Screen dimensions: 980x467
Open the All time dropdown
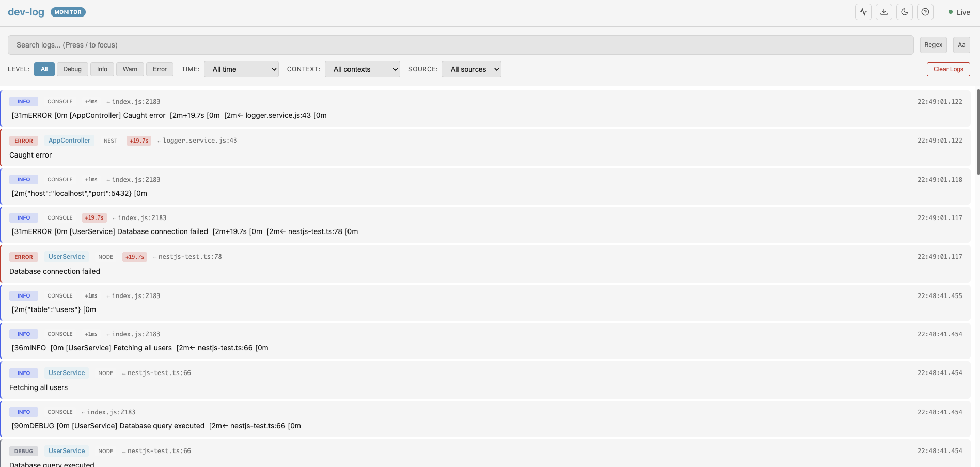pos(241,69)
